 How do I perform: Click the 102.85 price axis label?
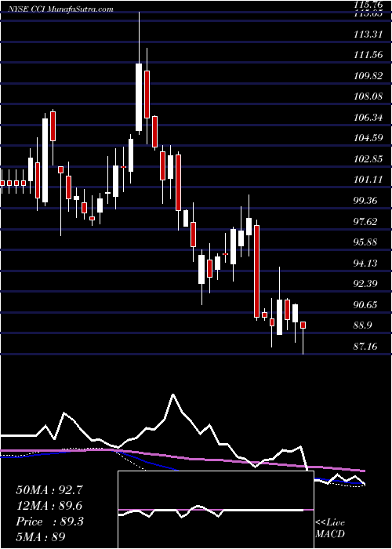click(367, 159)
